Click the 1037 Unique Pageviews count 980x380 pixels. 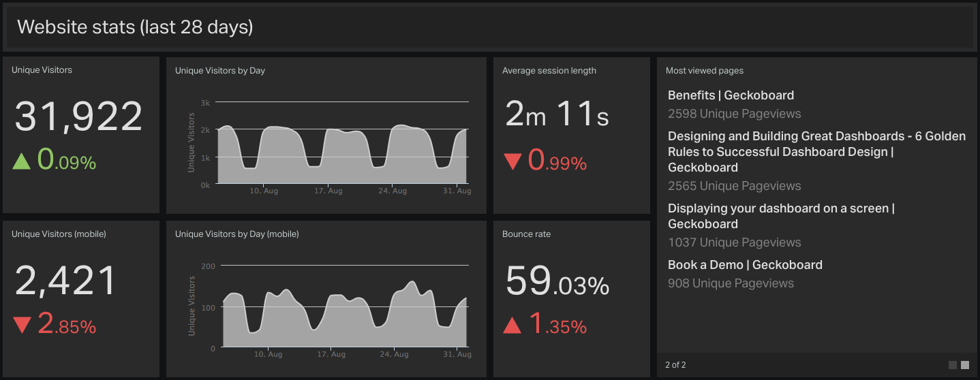pyautogui.click(x=734, y=242)
